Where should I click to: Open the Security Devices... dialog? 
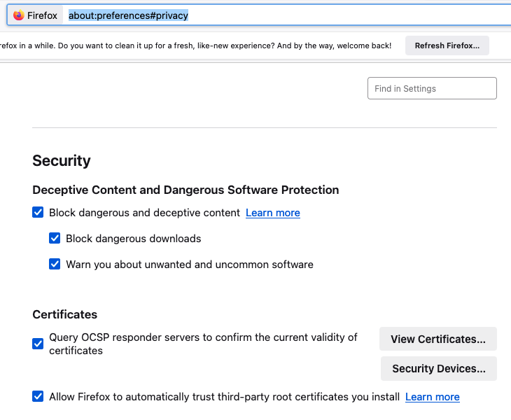pos(439,368)
